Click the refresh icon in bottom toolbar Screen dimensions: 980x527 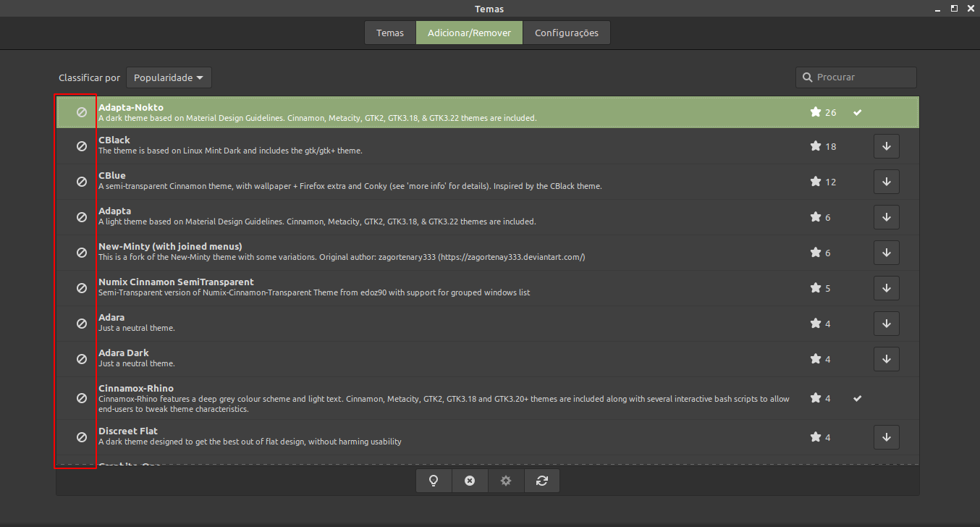[541, 481]
